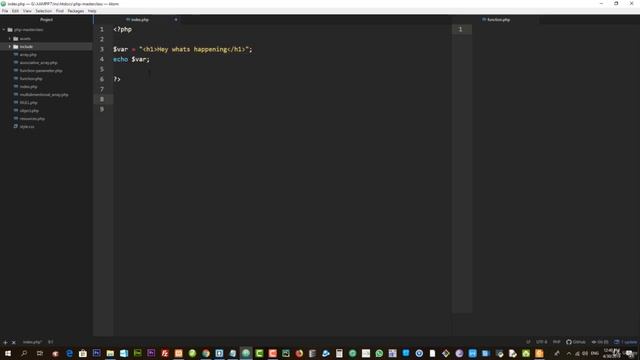Open function.php in the project tree
Image resolution: width=640 pixels, height=360 pixels.
[x=31, y=79]
